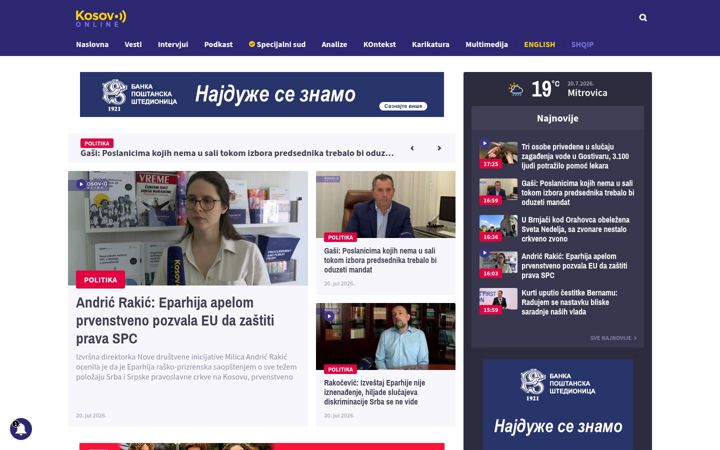The height and width of the screenshot is (450, 720).
Task: Open Gaši interview image in center column
Action: point(386,204)
